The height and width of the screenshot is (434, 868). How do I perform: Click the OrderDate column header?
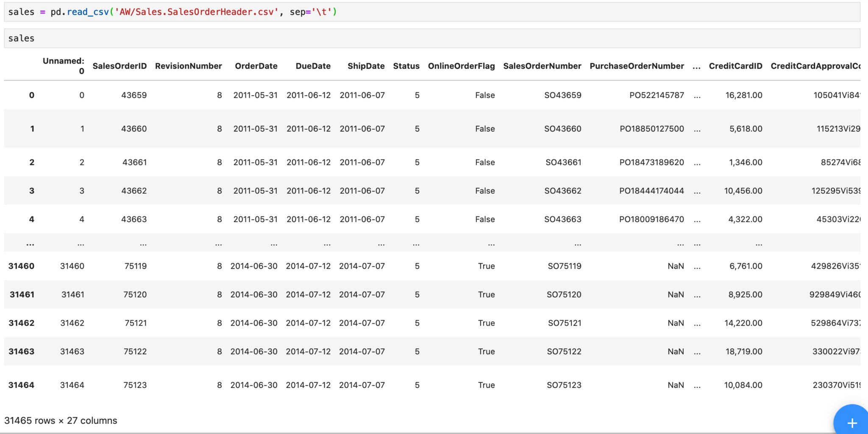point(256,66)
